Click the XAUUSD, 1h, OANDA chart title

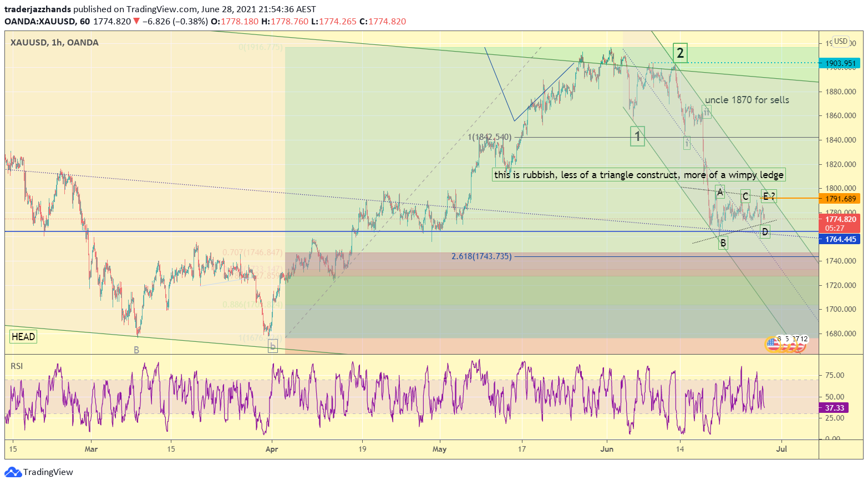click(54, 43)
